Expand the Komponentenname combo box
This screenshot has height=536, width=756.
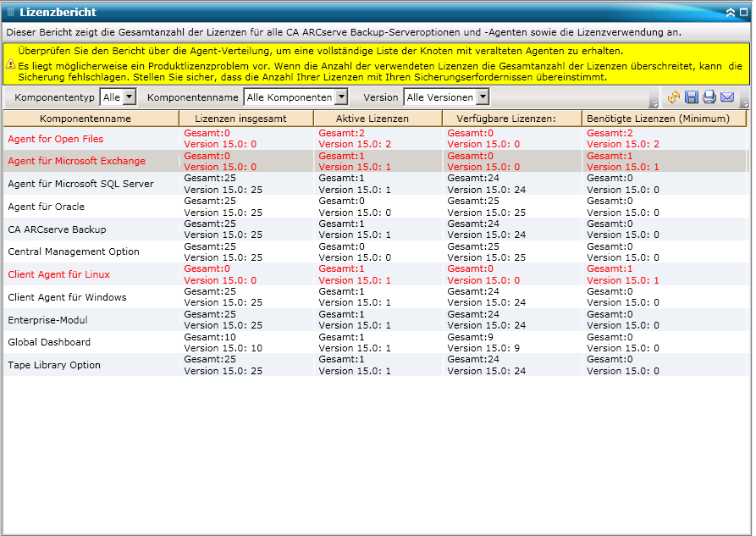pyautogui.click(x=341, y=97)
